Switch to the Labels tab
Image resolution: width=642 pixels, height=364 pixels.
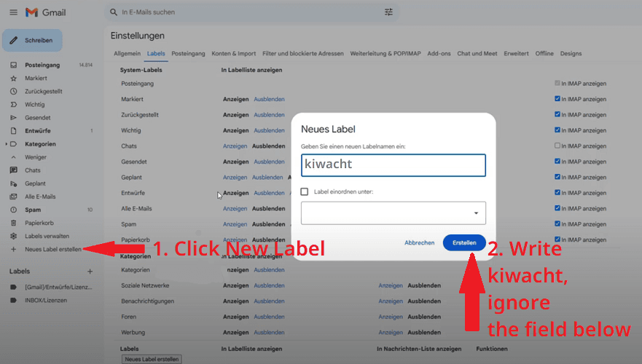(x=156, y=54)
